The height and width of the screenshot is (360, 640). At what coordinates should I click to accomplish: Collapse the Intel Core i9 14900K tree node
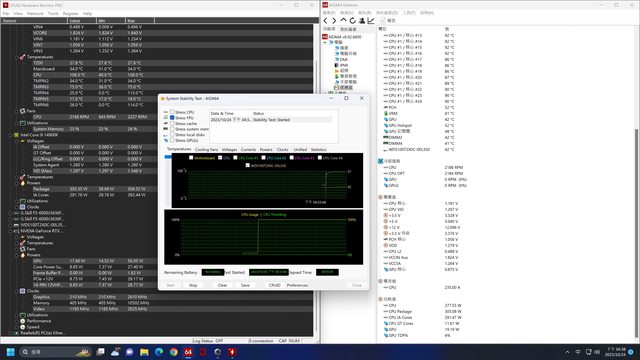point(11,135)
